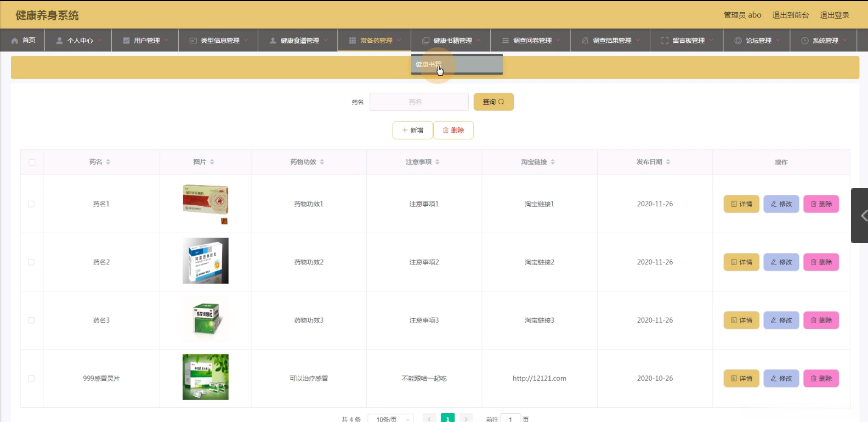The width and height of the screenshot is (868, 422).
Task: Sort by the 注意事项 column sort icon
Action: click(438, 162)
